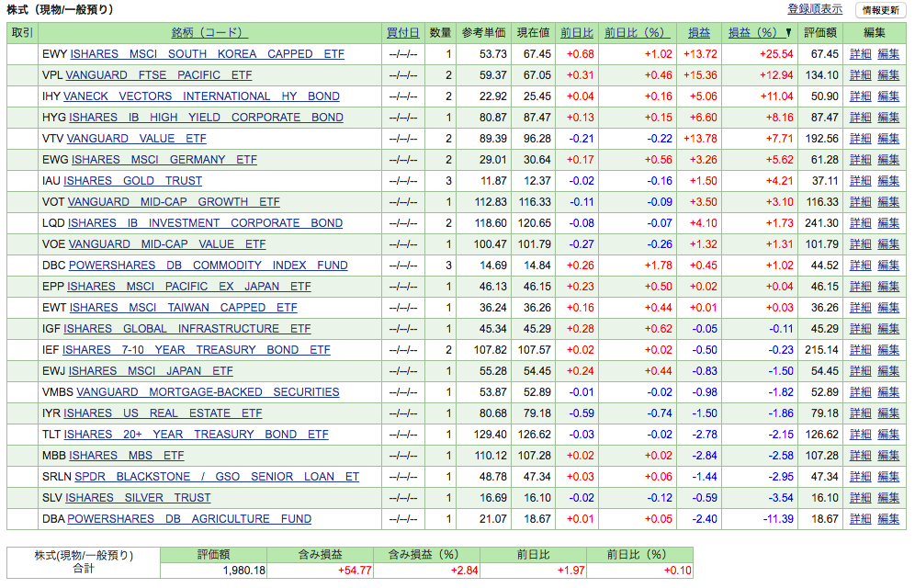This screenshot has height=588, width=915.
Task: Open ISHARES MSCI JAPAN ETF link
Action: click(151, 371)
